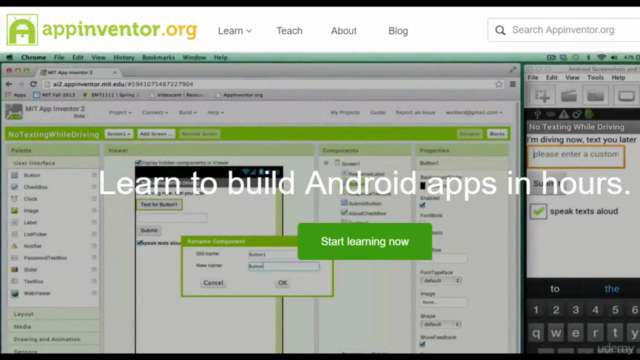The height and width of the screenshot is (360, 640).
Task: Open About in site navigation
Action: point(344,31)
